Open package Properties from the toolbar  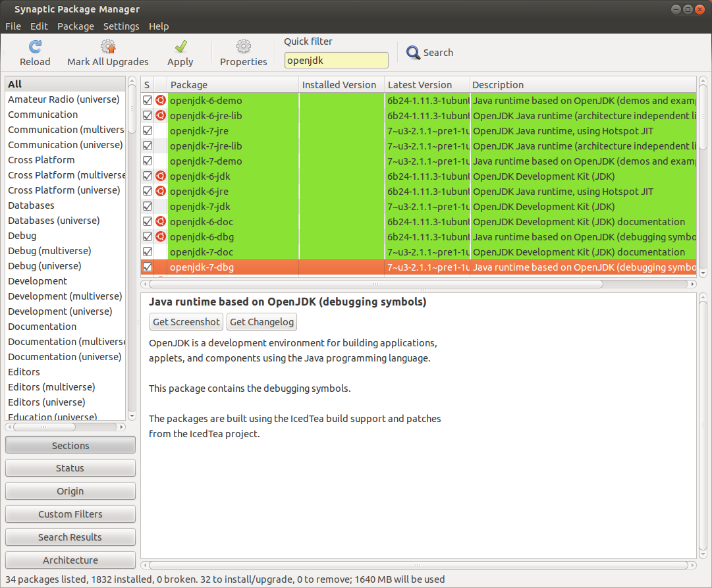pyautogui.click(x=244, y=53)
